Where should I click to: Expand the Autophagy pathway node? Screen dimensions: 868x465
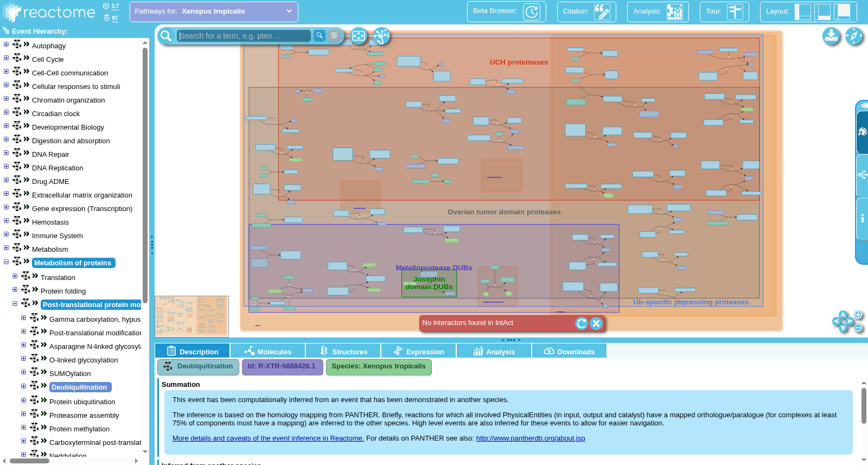6,44
